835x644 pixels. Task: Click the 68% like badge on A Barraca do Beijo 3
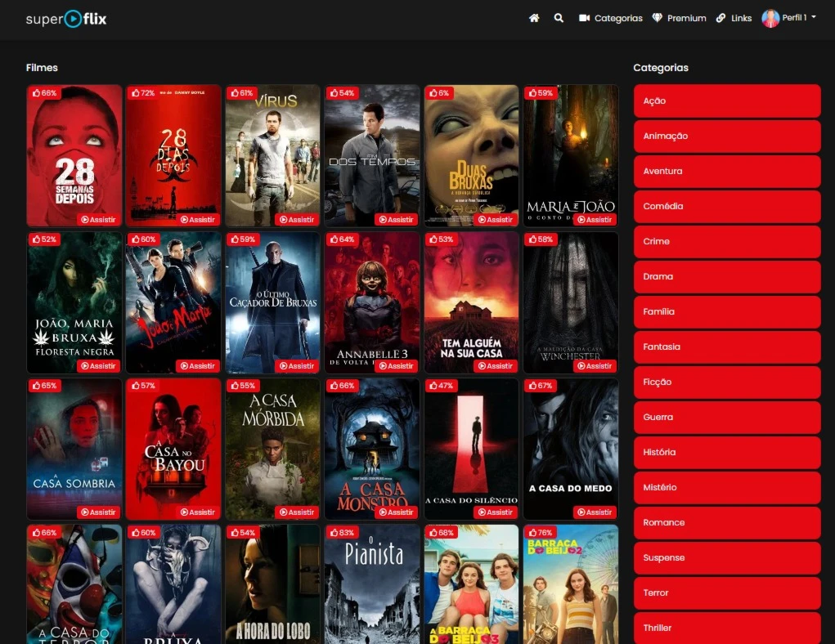(x=442, y=532)
